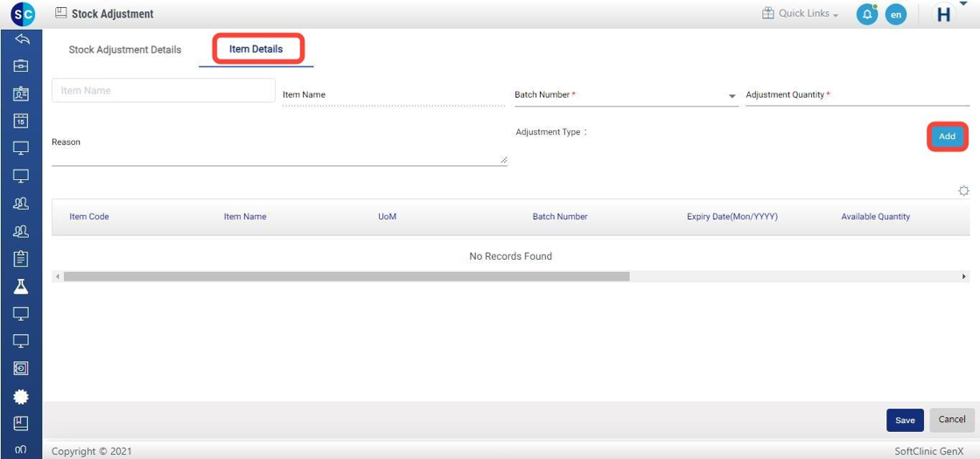Open the sidebar gear settings icon
Viewport: 980px width, 459px height.
click(22, 396)
